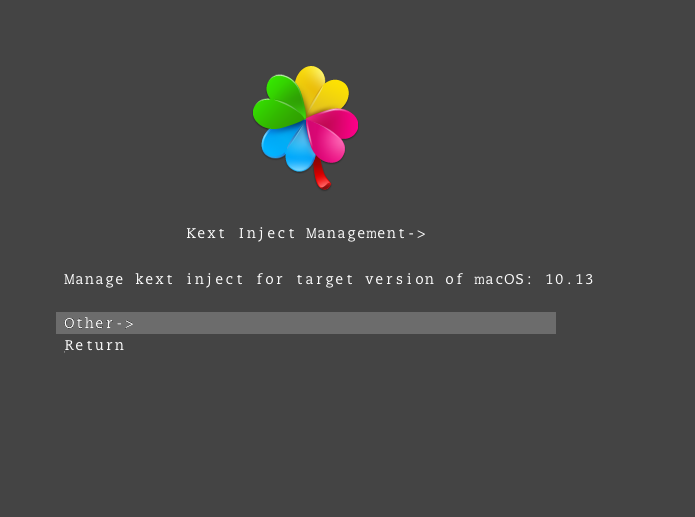
Task: Click the word target in the description
Action: coord(324,280)
